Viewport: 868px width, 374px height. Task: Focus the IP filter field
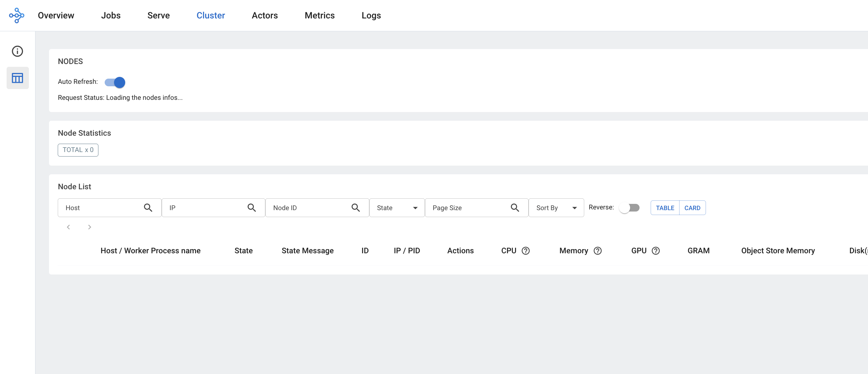pyautogui.click(x=214, y=208)
